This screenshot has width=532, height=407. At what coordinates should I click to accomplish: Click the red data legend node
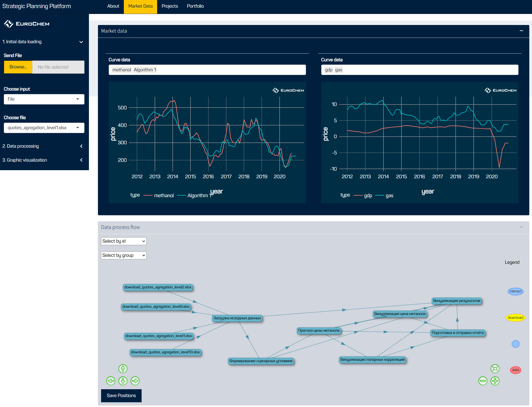click(x=515, y=370)
